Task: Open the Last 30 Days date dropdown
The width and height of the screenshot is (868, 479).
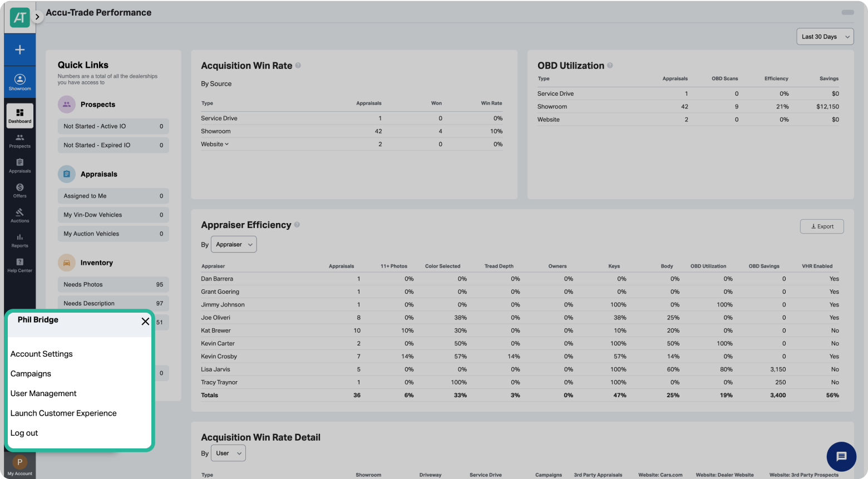Action: coord(825,37)
